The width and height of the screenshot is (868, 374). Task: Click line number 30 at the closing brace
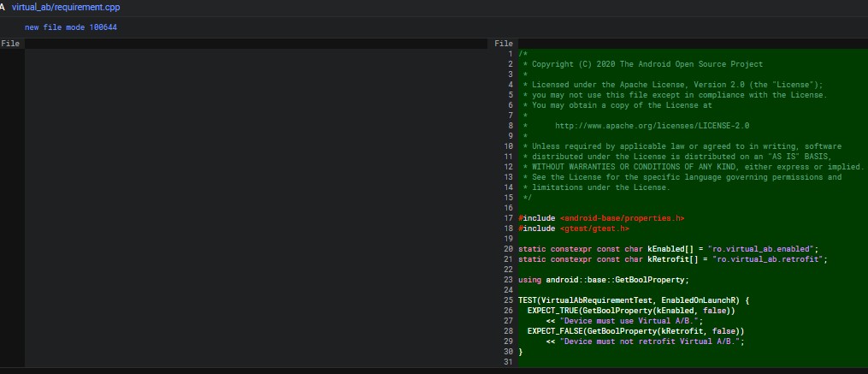tap(508, 352)
